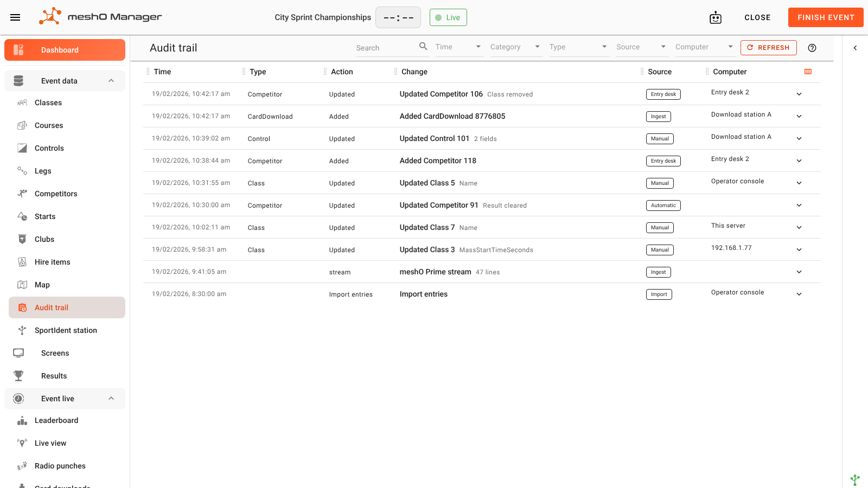Screen dimensions: 868x488
Task: Open the Source filter dropdown
Action: pos(641,47)
